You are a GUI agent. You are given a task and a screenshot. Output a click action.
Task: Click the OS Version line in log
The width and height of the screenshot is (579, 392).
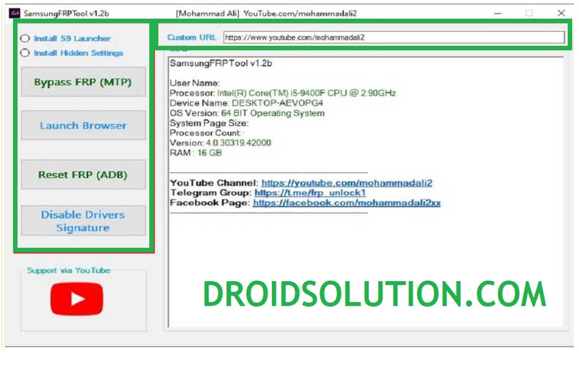tap(247, 113)
